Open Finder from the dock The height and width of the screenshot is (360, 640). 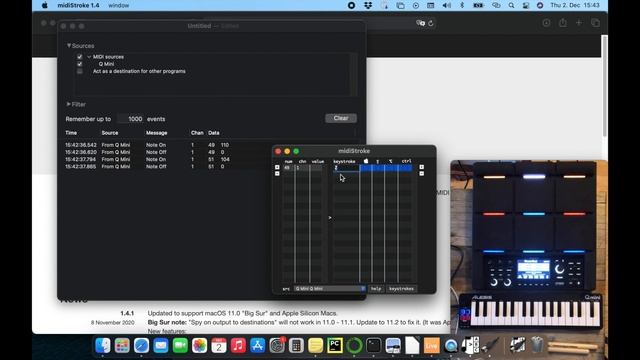[102, 346]
